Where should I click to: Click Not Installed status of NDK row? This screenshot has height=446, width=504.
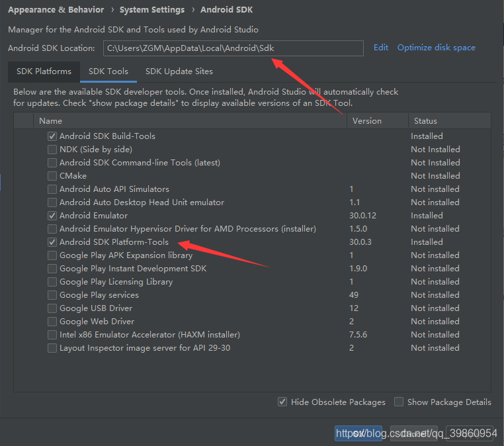click(x=435, y=149)
